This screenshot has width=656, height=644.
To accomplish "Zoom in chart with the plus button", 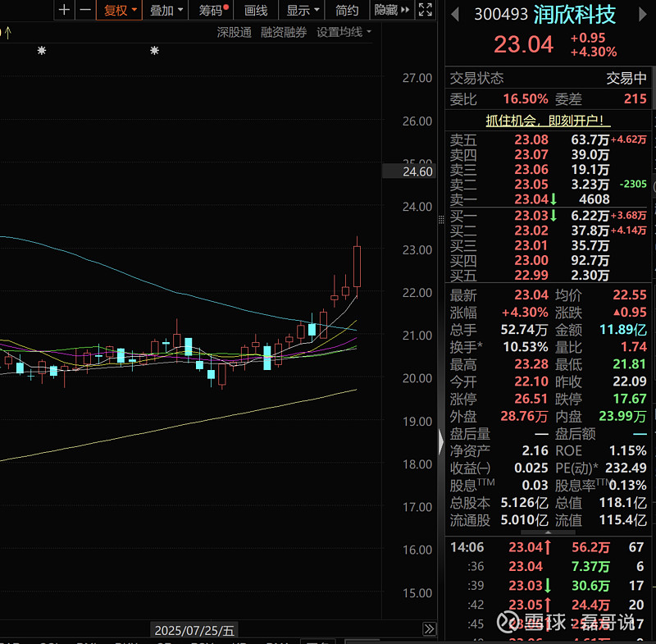I will click(64, 10).
